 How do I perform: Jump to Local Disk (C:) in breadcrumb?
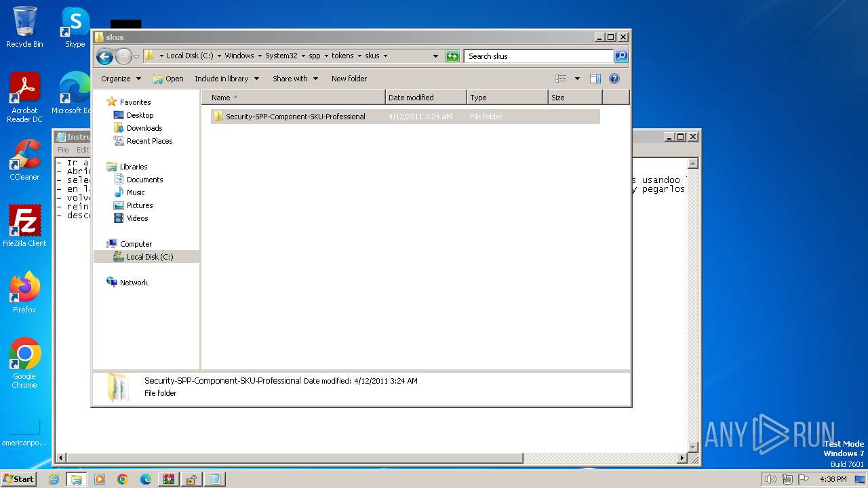click(189, 56)
